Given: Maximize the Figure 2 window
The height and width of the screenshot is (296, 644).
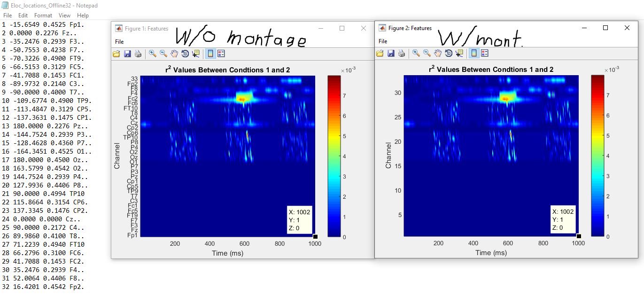Looking at the screenshot, I should pyautogui.click(x=605, y=28).
